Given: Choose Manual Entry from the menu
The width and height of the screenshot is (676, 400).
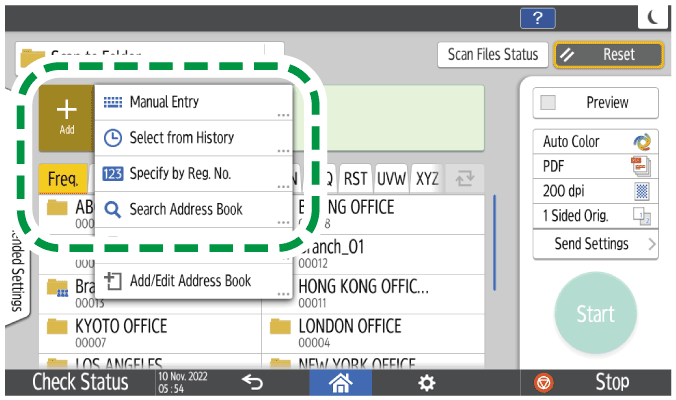Looking at the screenshot, I should [192, 102].
